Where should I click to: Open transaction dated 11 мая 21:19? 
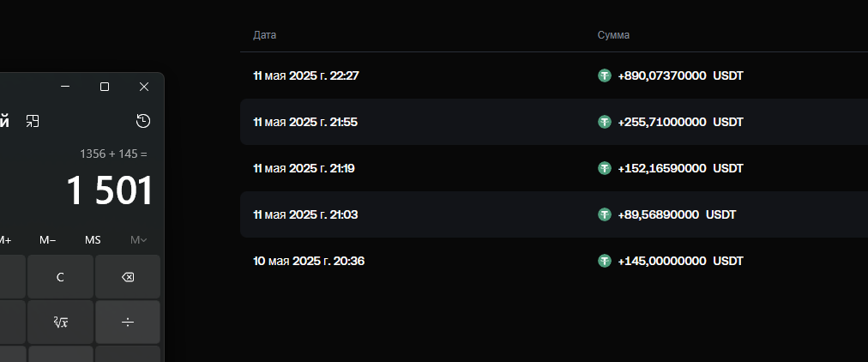[x=304, y=168]
